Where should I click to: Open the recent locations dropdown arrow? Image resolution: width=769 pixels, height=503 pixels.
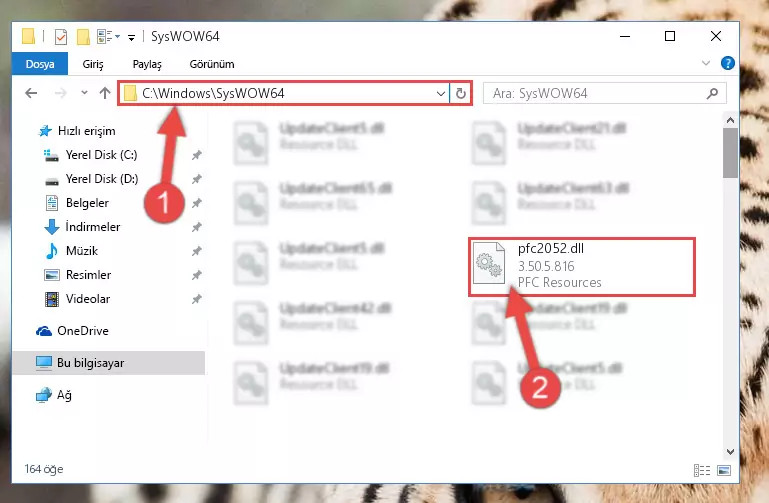point(84,93)
